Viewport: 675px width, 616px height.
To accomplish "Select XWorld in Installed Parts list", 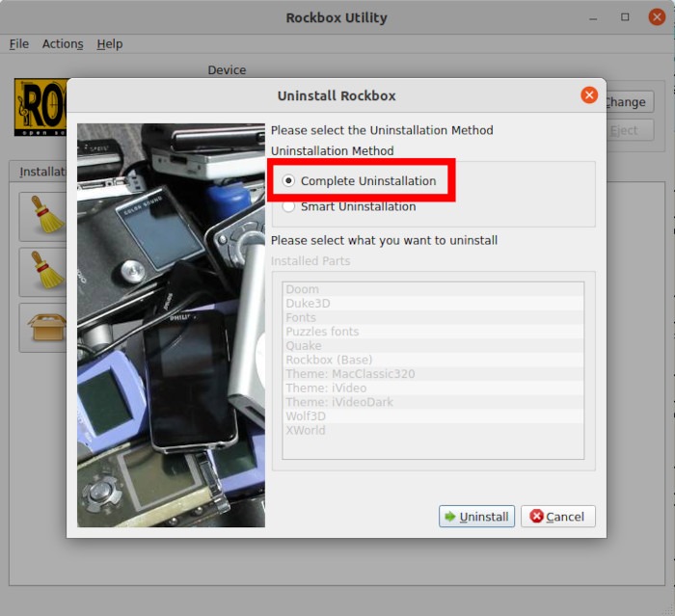I will click(433, 430).
